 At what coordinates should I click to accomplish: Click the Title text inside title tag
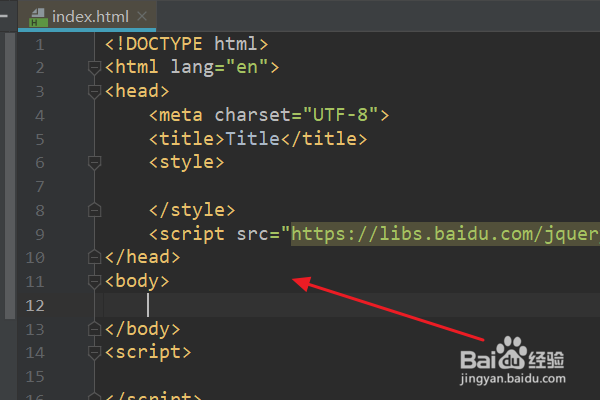253,138
